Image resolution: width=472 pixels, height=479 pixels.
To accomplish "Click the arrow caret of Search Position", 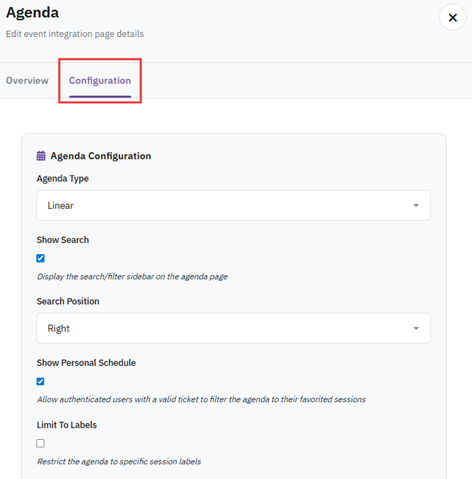I will 416,328.
